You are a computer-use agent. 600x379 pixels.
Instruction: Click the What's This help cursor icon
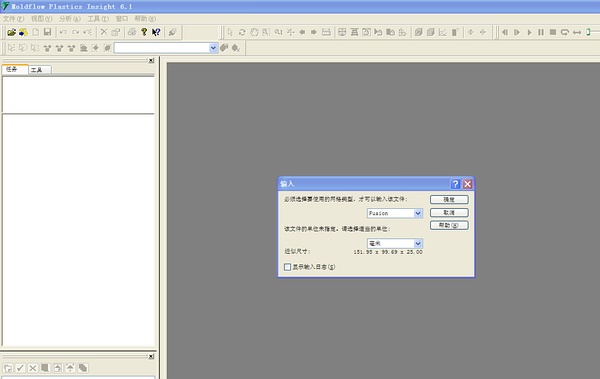click(156, 32)
